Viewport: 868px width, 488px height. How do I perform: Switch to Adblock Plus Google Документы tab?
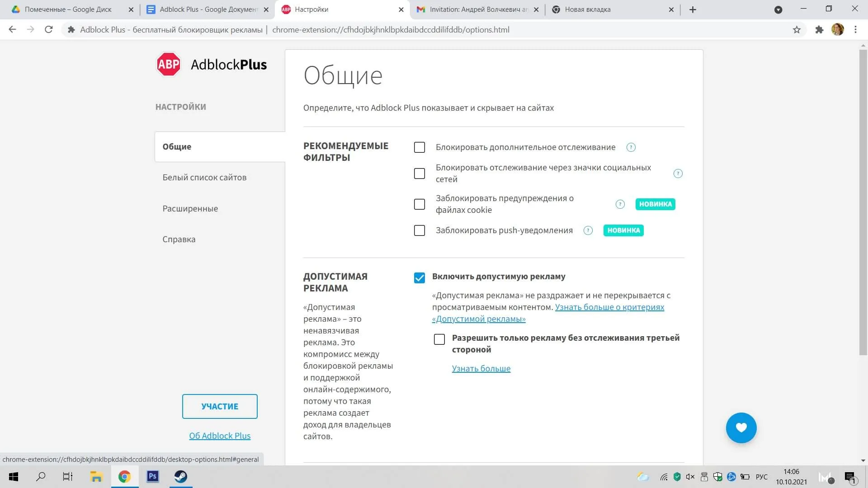pos(208,9)
